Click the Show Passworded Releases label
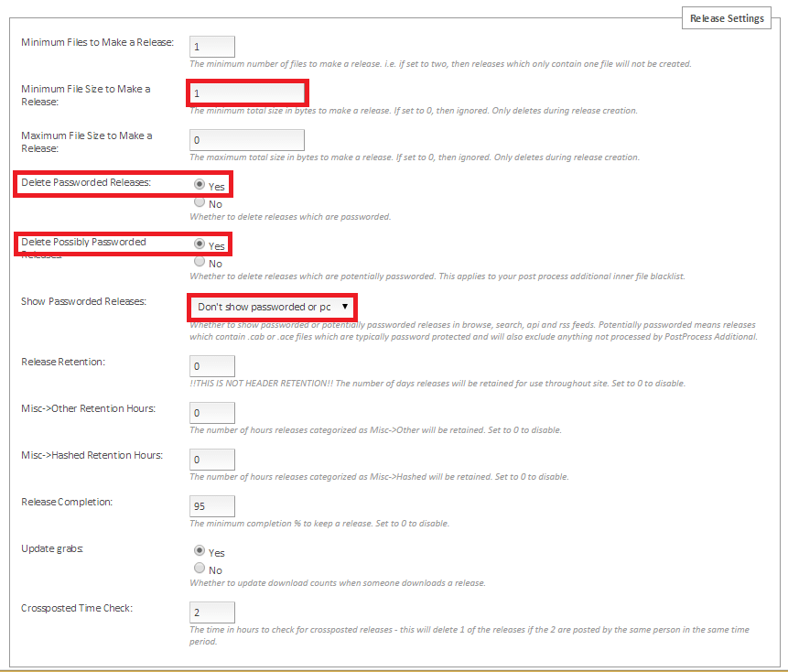The width and height of the screenshot is (788, 672). pyautogui.click(x=83, y=301)
